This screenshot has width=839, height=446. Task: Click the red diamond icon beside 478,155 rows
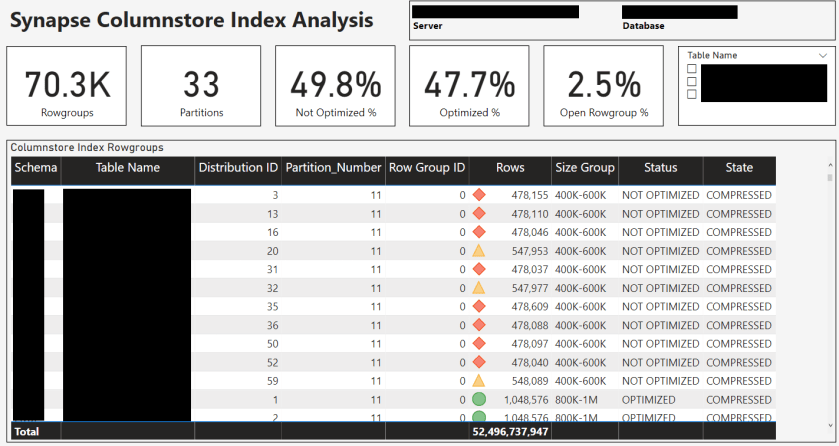(x=478, y=195)
